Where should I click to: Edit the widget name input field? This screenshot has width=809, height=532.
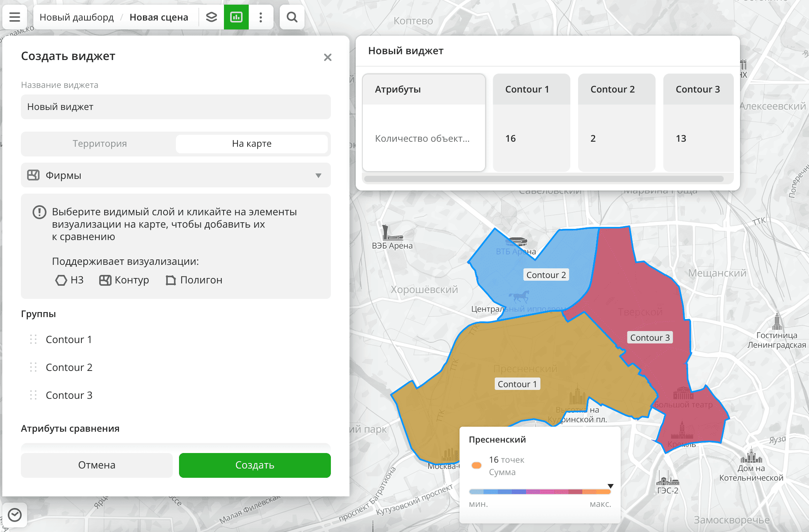point(176,107)
